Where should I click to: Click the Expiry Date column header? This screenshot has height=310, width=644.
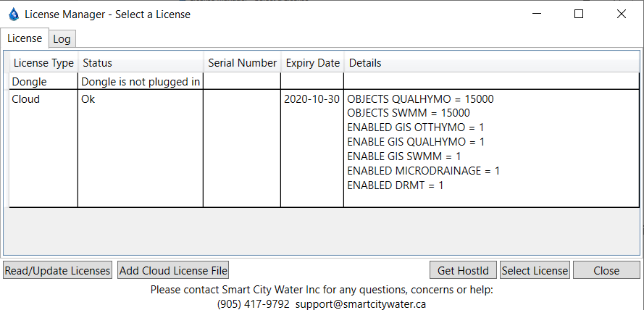click(x=312, y=63)
